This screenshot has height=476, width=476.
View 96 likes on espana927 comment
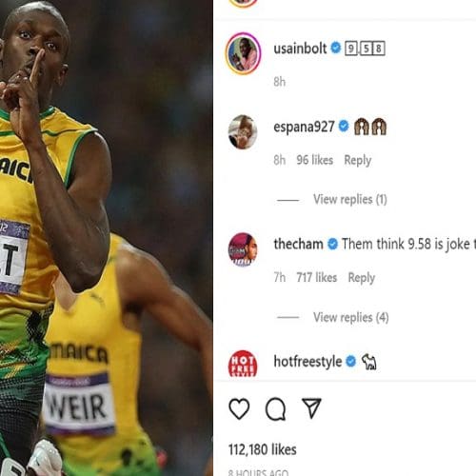315,160
